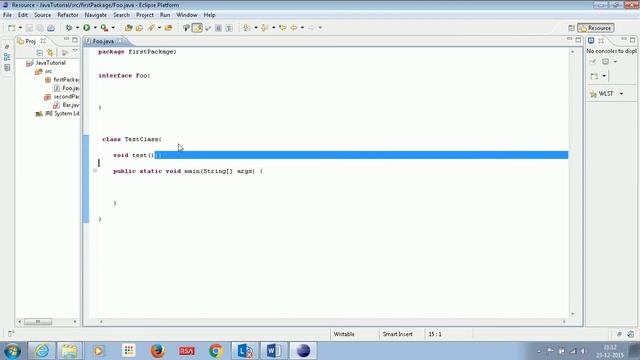Image resolution: width=640 pixels, height=360 pixels.
Task: Open the New wizard dropdown arrow
Action: coord(20,28)
